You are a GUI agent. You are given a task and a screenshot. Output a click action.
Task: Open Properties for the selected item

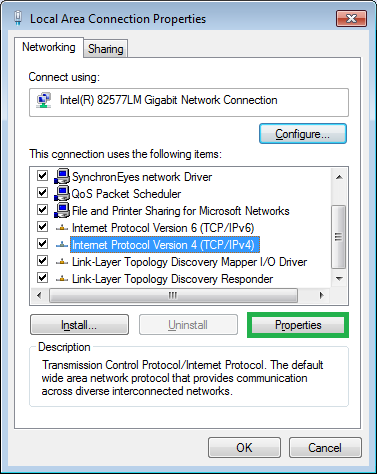[298, 325]
